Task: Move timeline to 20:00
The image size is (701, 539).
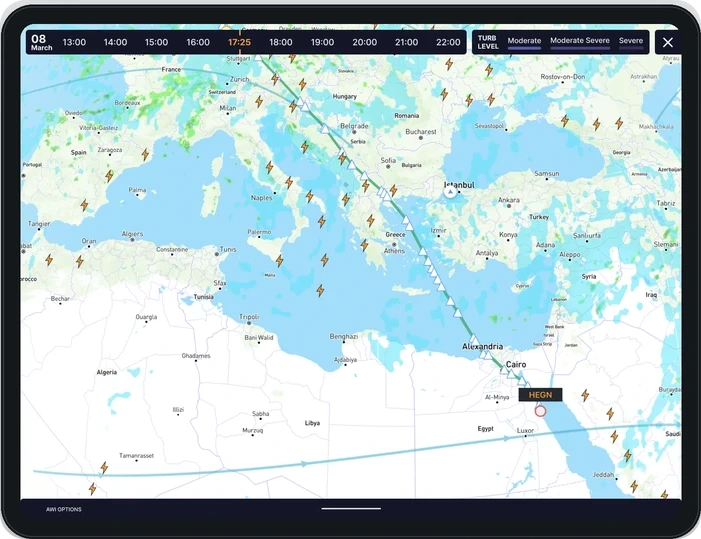Action: click(364, 42)
